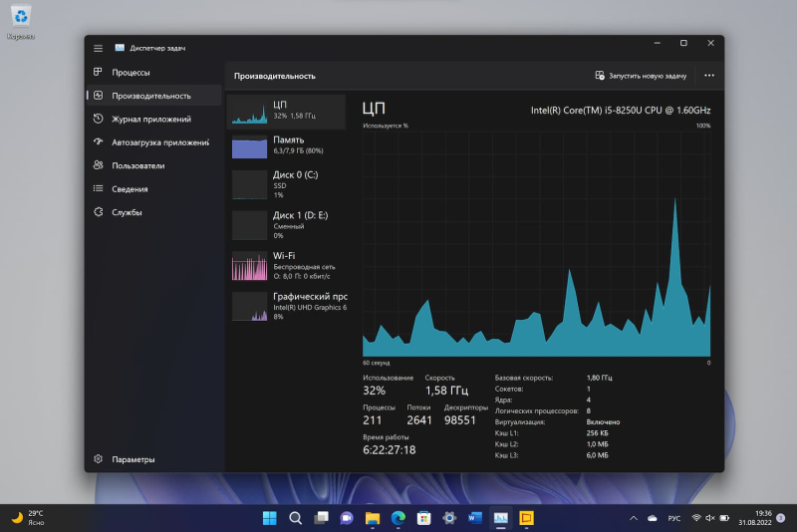Image resolution: width=797 pixels, height=532 pixels.
Task: Open the three-dot more options menu
Action: click(709, 76)
